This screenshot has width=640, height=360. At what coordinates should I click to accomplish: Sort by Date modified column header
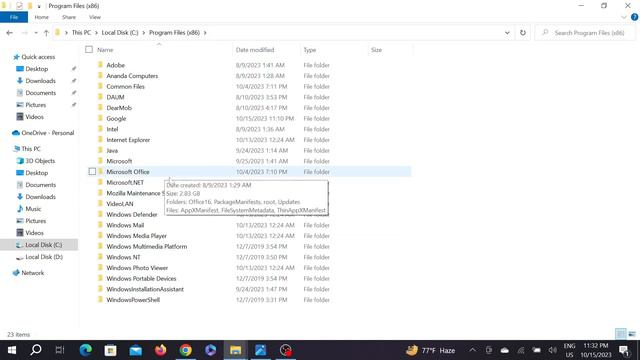click(x=255, y=50)
